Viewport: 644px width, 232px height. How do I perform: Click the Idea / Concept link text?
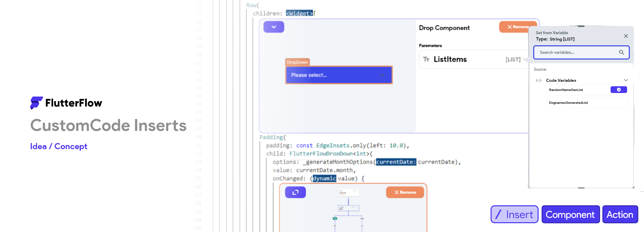point(59,146)
